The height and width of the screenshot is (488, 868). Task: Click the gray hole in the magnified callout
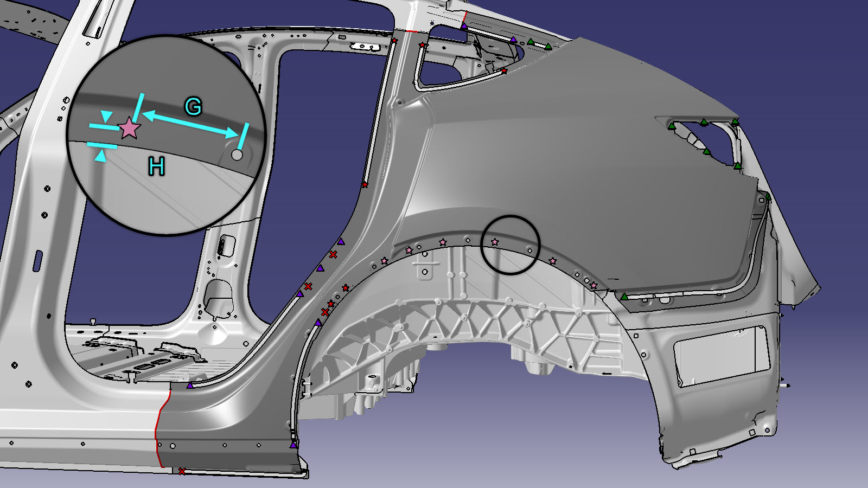coord(237,155)
